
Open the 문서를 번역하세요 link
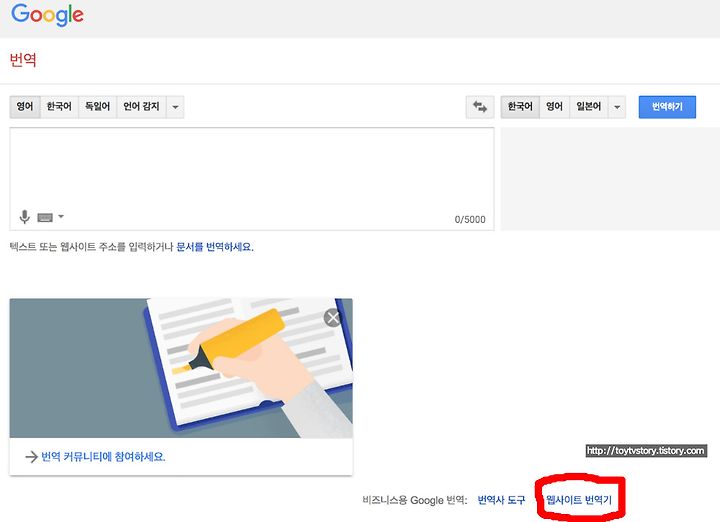coord(214,247)
